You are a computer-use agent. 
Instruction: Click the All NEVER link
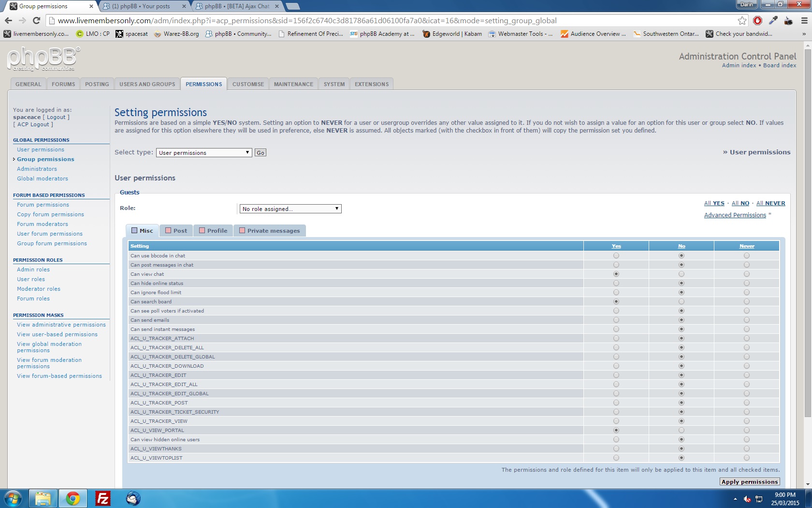(770, 203)
